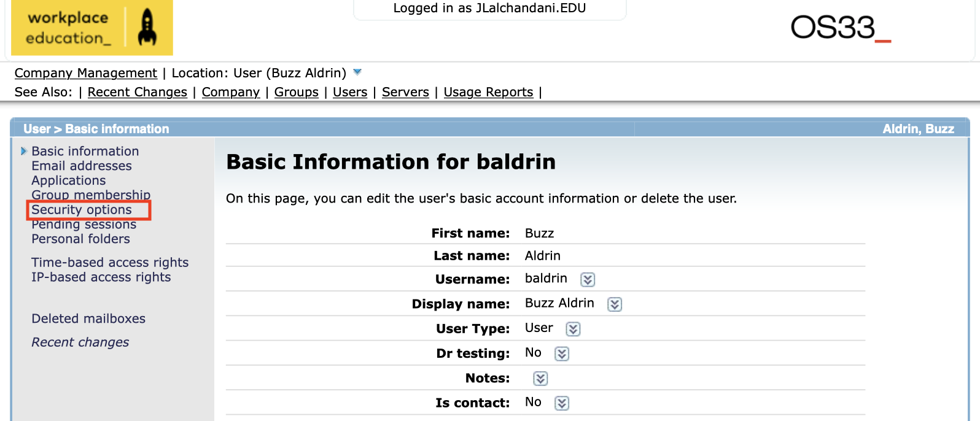The width and height of the screenshot is (980, 421).
Task: Navigate to the Groups link
Action: [296, 92]
